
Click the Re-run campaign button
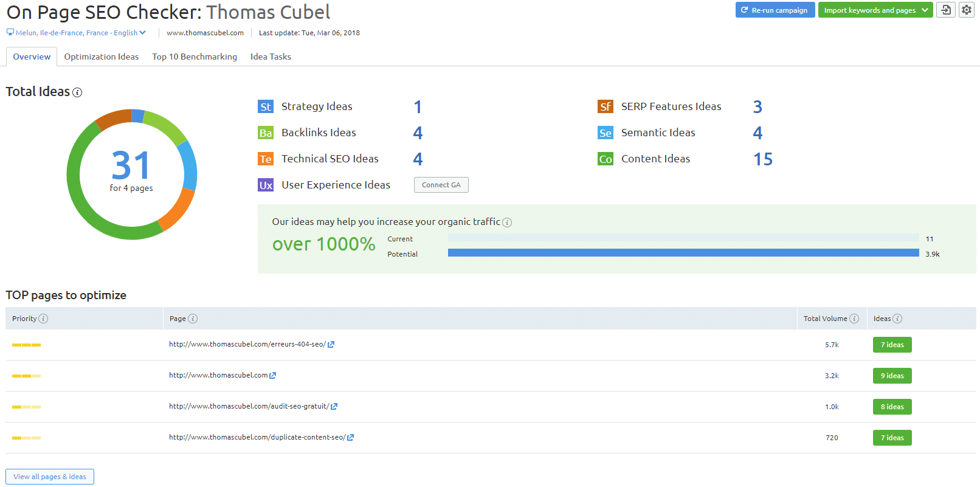(x=775, y=10)
